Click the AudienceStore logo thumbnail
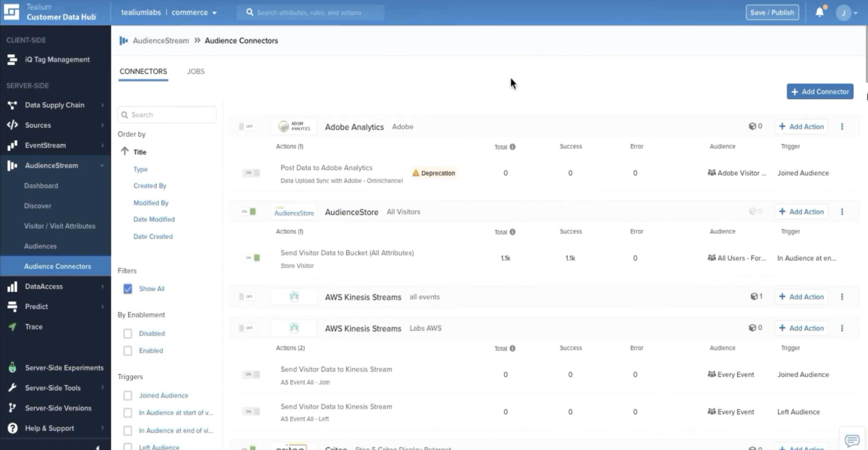The width and height of the screenshot is (868, 450). pyautogui.click(x=294, y=212)
